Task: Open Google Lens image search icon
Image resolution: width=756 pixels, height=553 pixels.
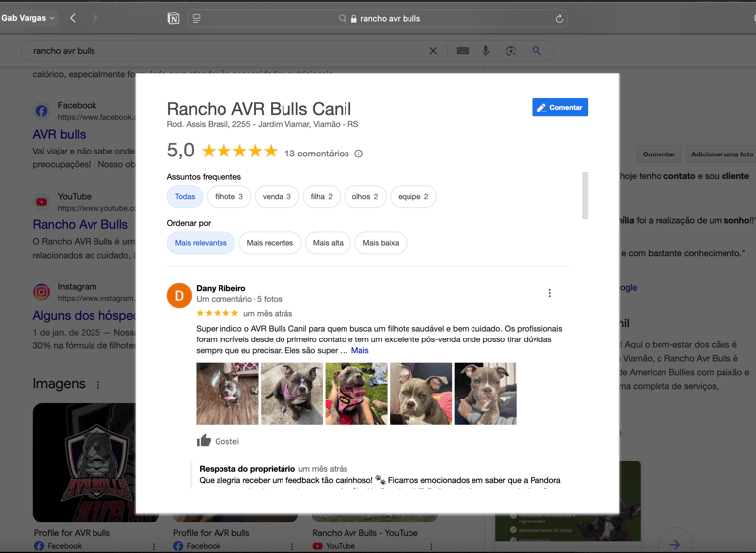Action: click(511, 50)
